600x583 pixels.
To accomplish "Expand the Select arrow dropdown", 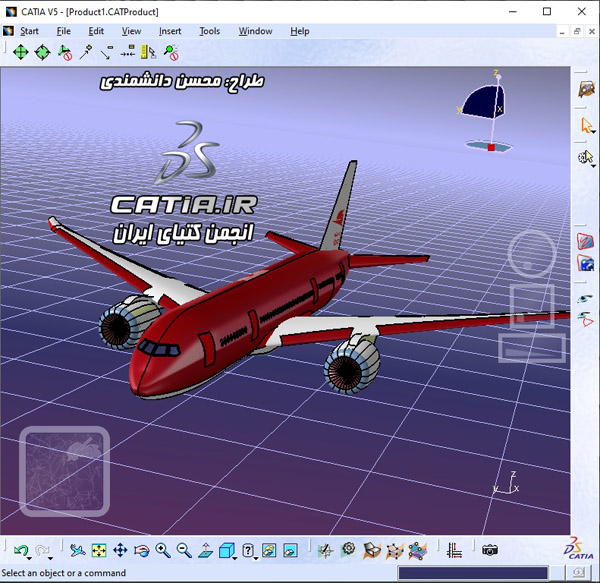I will [593, 132].
